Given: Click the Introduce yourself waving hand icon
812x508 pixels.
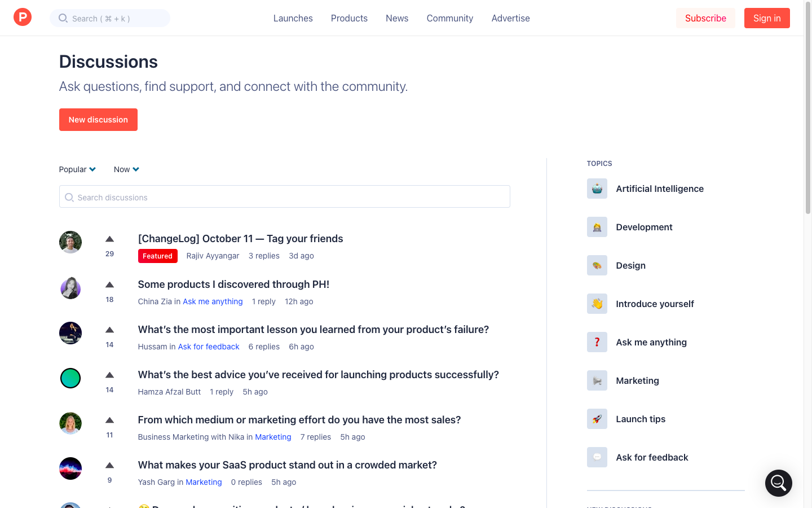Looking at the screenshot, I should [x=597, y=304].
